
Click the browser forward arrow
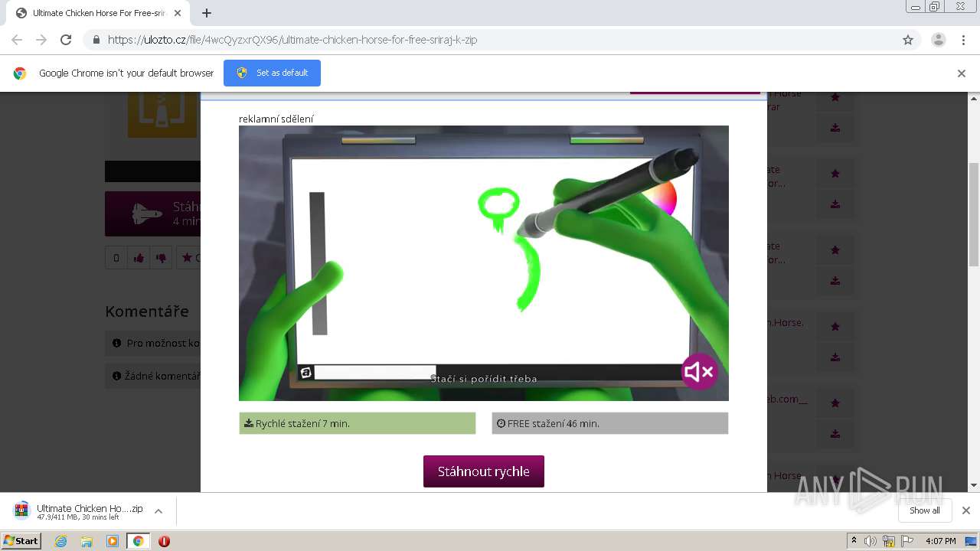[41, 40]
